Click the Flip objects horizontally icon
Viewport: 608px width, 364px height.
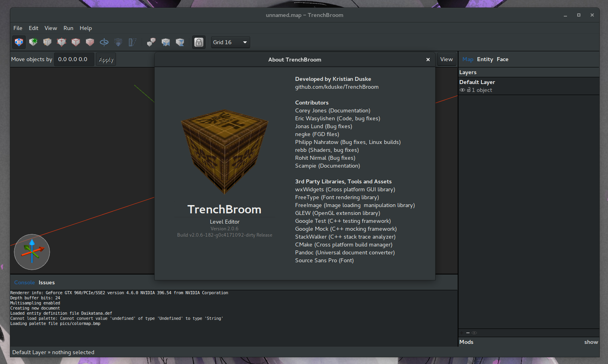click(165, 42)
